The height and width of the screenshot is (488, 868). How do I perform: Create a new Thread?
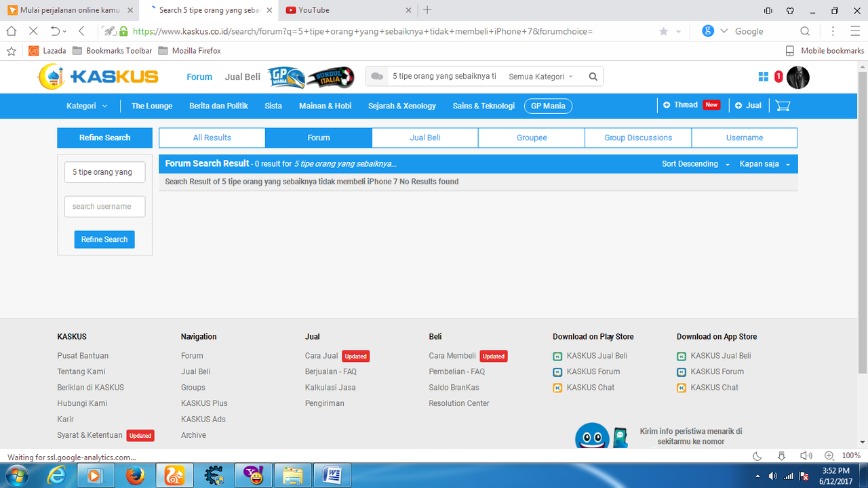tap(691, 105)
